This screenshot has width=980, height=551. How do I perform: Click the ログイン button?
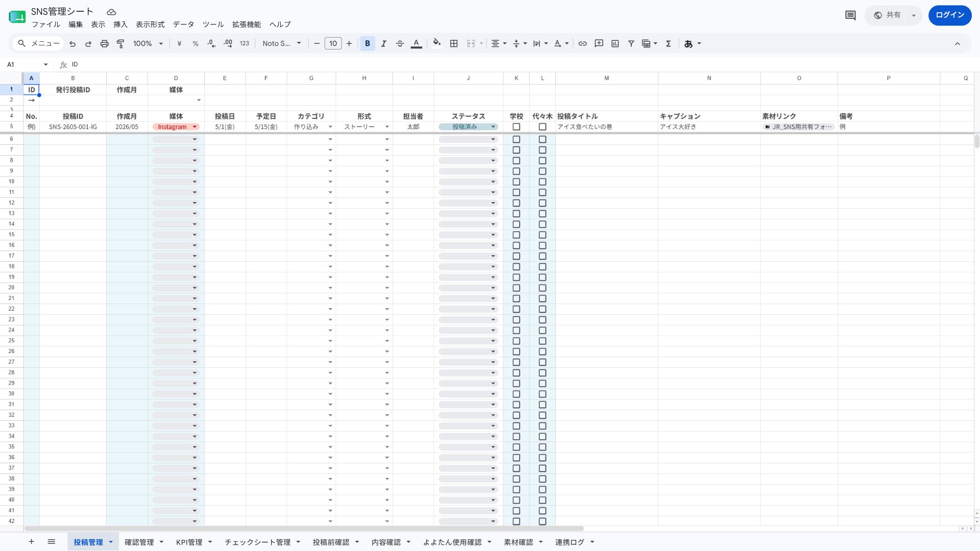coord(950,15)
